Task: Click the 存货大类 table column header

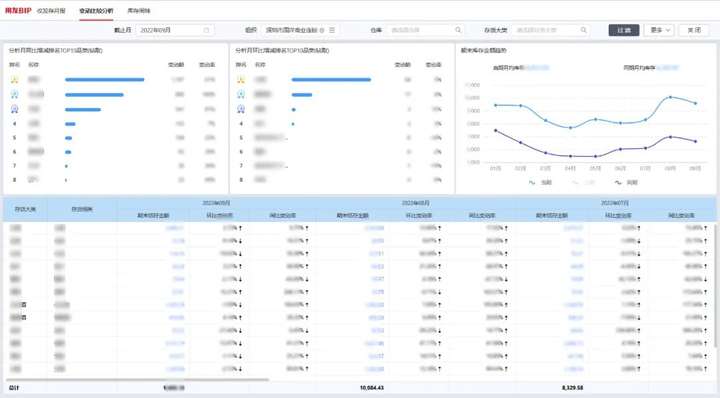Action: [x=25, y=209]
